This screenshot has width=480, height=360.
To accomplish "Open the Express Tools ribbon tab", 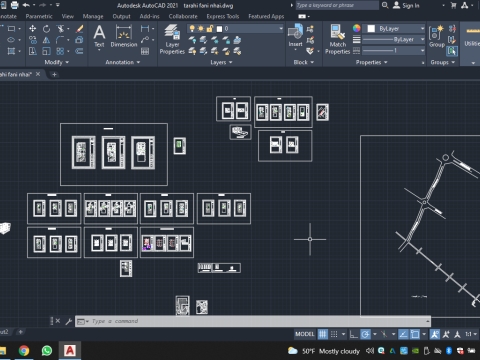I will [223, 16].
